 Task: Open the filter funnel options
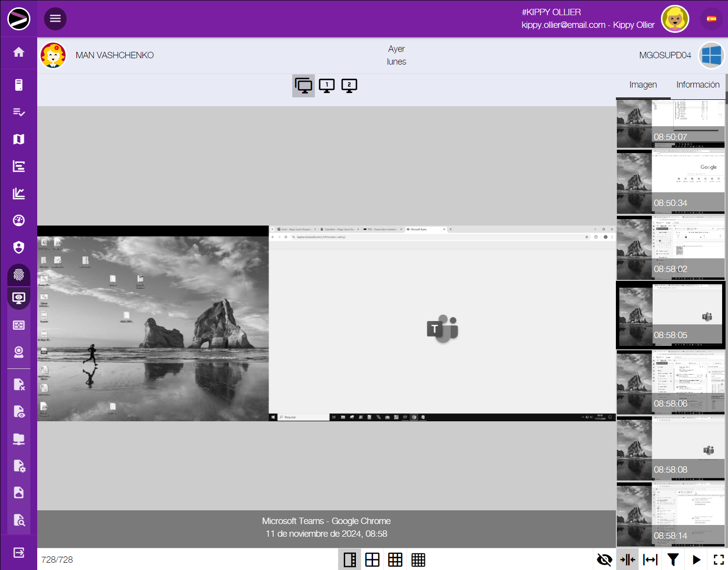click(673, 560)
